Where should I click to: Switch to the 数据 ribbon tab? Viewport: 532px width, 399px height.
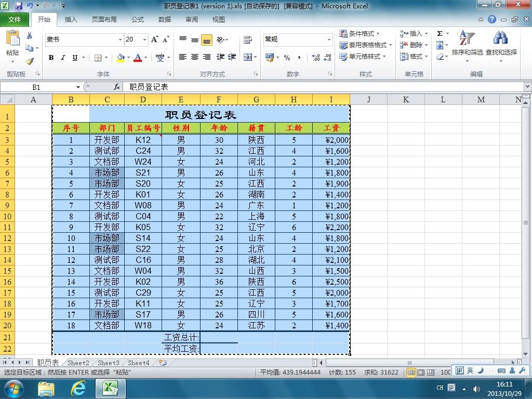[x=165, y=20]
